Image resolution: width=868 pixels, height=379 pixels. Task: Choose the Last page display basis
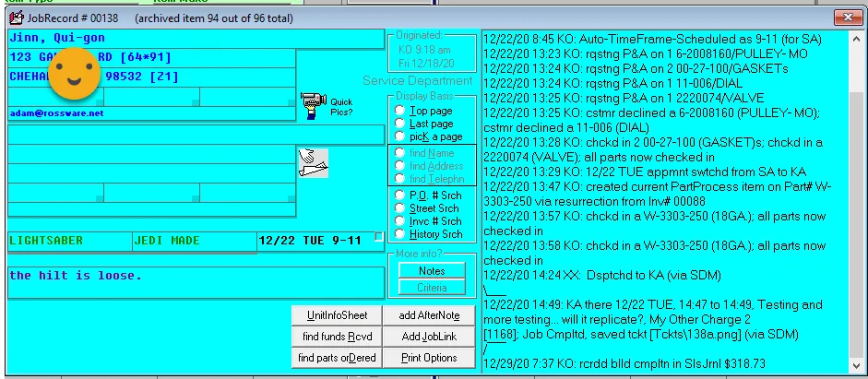(399, 124)
